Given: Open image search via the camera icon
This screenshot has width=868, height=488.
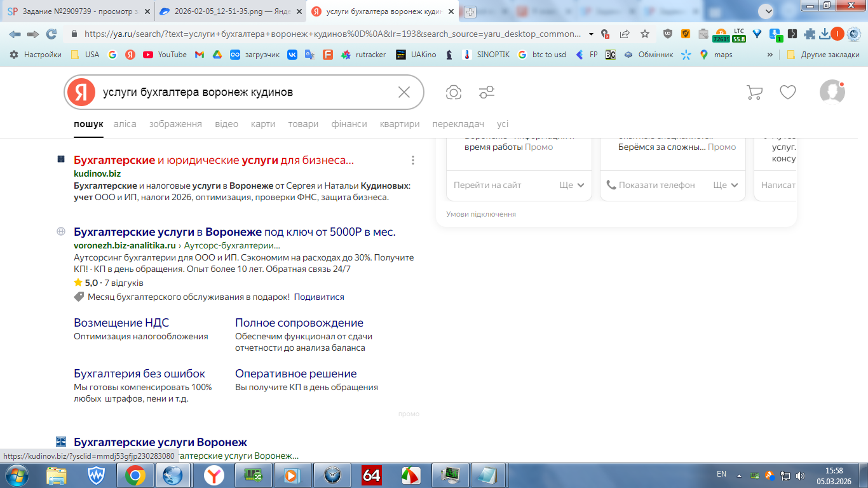Looking at the screenshot, I should (454, 93).
